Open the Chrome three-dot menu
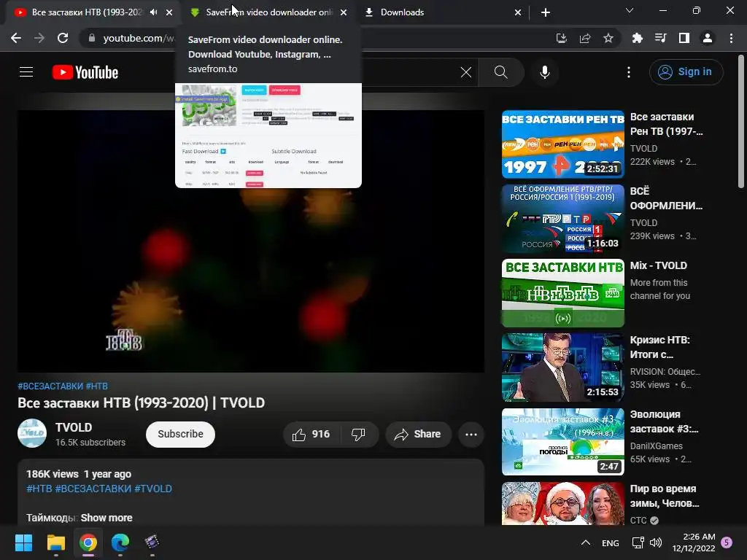The width and height of the screenshot is (747, 560). point(731,38)
